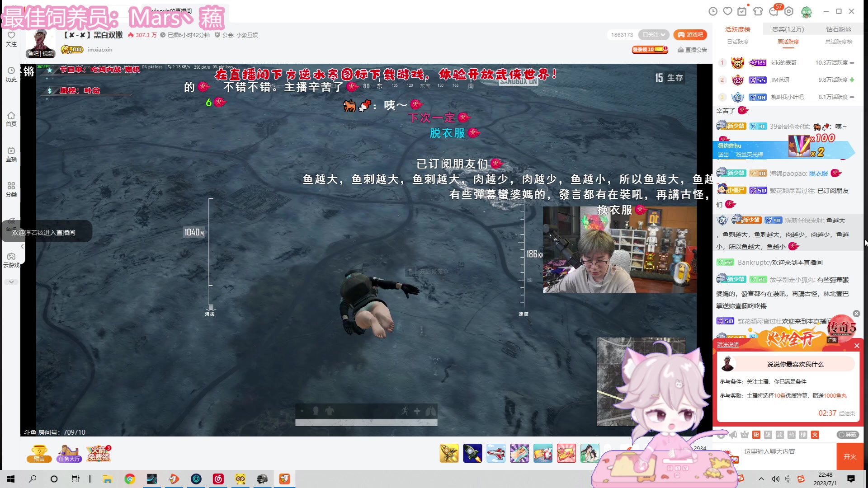Open 游戏吧 in the stream header
The image size is (868, 488).
(690, 34)
